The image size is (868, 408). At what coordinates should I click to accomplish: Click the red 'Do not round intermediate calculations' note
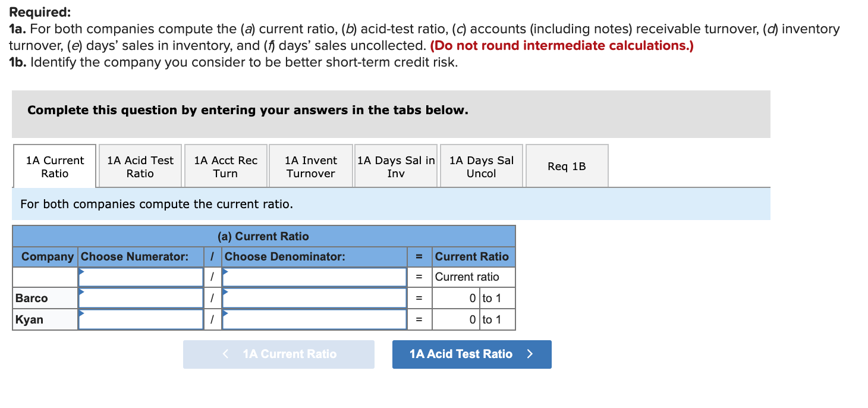pyautogui.click(x=562, y=45)
